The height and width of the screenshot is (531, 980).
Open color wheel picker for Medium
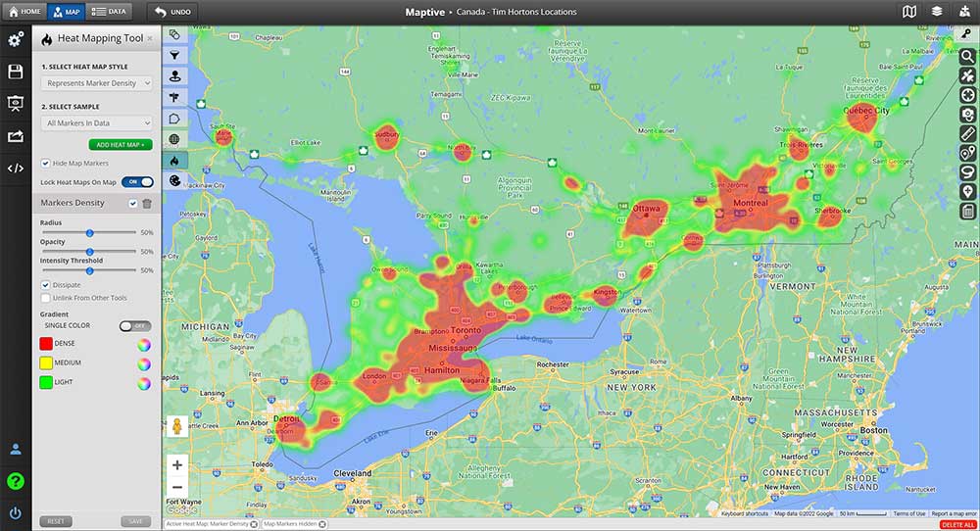(x=144, y=364)
